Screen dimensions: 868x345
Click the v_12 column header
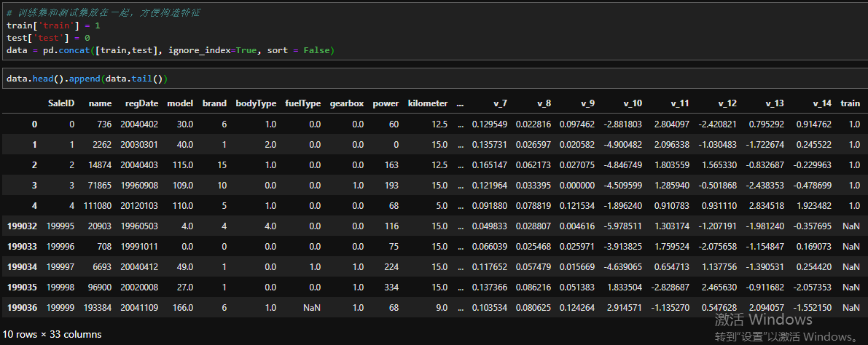pyautogui.click(x=726, y=103)
